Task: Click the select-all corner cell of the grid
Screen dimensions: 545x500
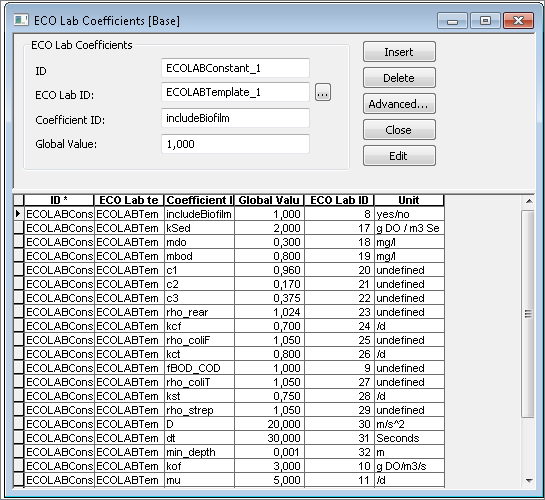Action: 19,200
